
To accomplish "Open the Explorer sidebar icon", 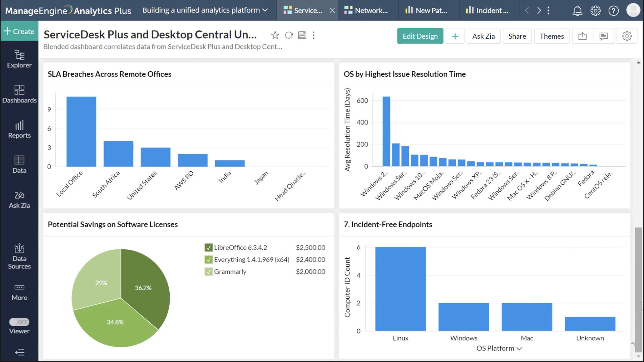I will 19,59.
